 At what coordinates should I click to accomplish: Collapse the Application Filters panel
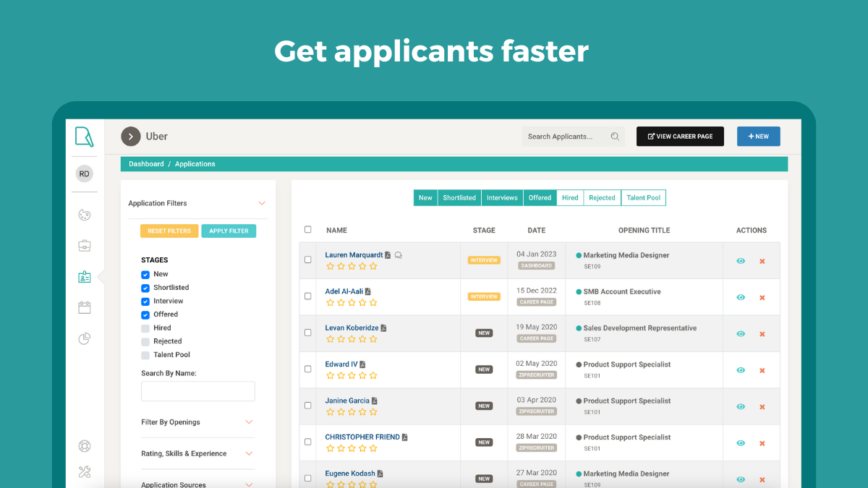coord(262,204)
